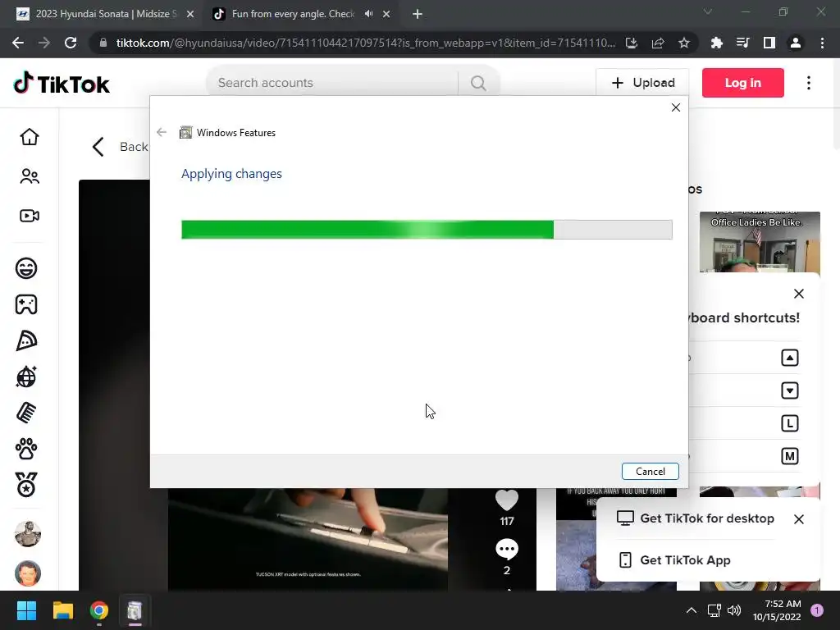The height and width of the screenshot is (630, 840).
Task: Click the down-arrow shortcut key icon
Action: tap(790, 390)
